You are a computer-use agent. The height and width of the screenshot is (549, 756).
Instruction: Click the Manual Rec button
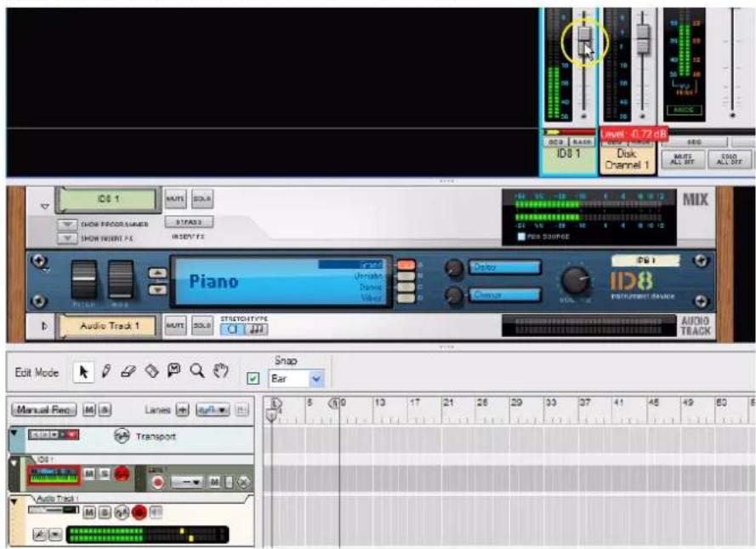pos(44,410)
